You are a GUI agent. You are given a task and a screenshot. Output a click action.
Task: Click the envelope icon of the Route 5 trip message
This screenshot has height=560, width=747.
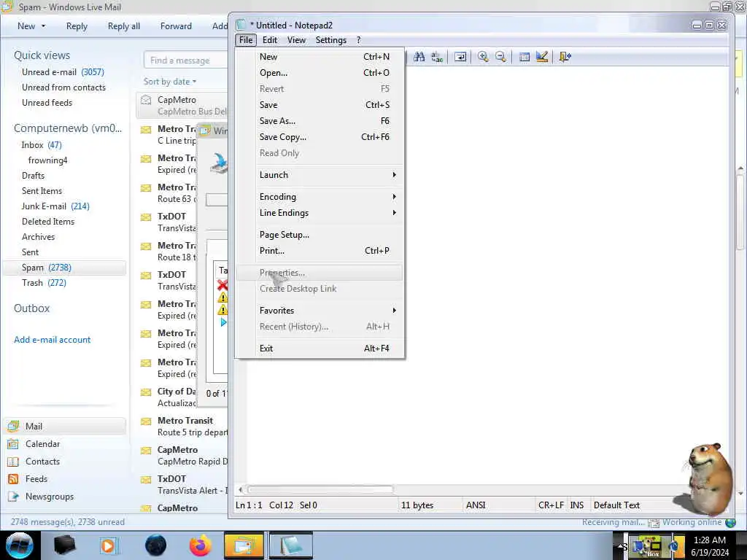coord(146,421)
